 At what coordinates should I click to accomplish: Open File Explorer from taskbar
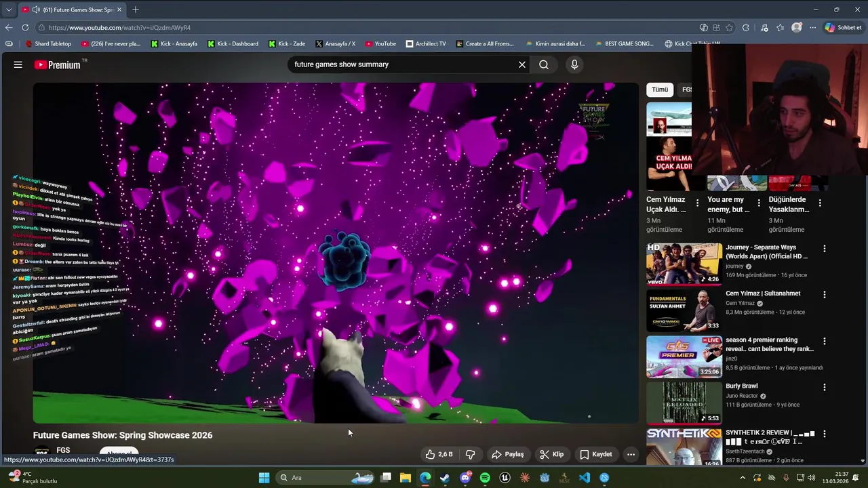click(x=406, y=478)
